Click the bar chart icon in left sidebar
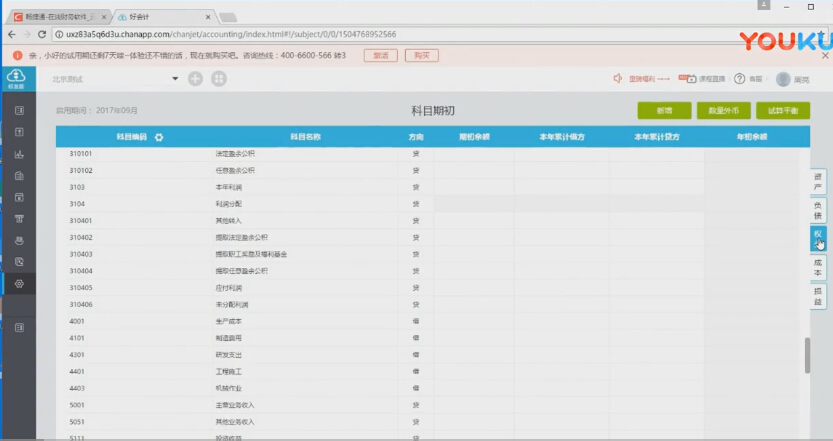This screenshot has height=441, width=833. [19, 154]
